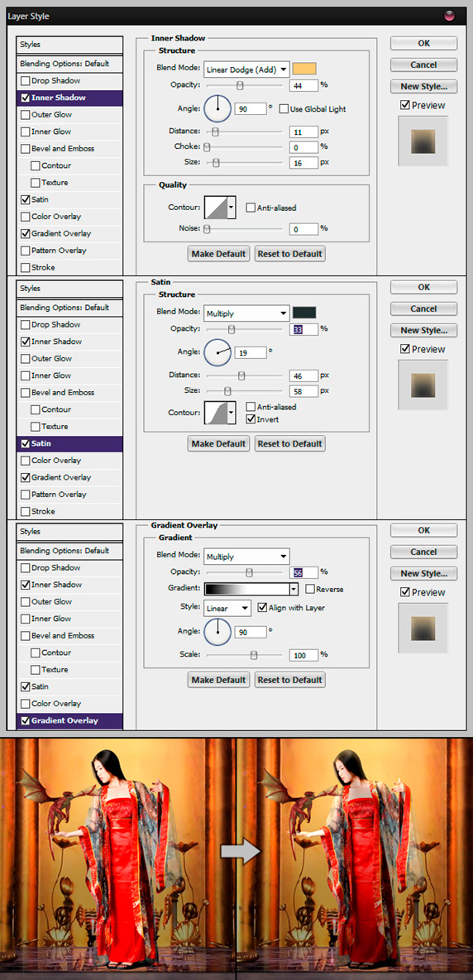Click the Satin angle dial
The image size is (473, 980).
(217, 351)
